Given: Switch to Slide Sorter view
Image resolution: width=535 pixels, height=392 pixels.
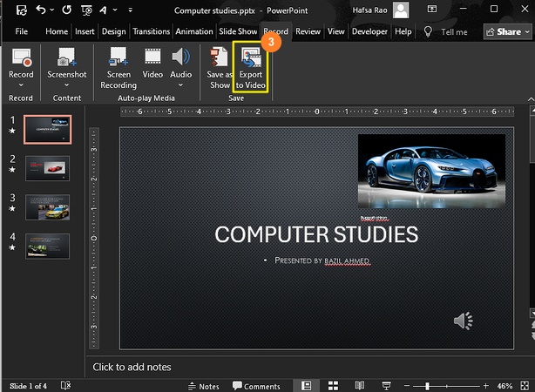Looking at the screenshot, I should tap(333, 386).
